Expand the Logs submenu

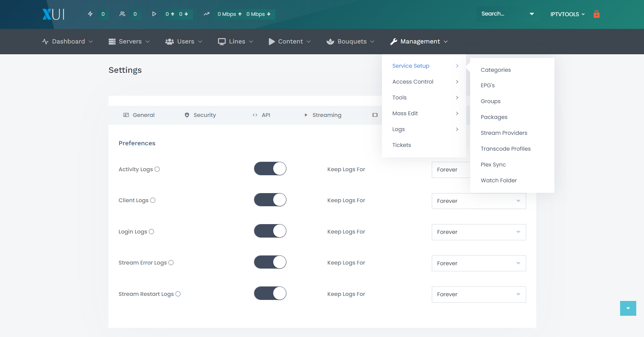[424, 129]
